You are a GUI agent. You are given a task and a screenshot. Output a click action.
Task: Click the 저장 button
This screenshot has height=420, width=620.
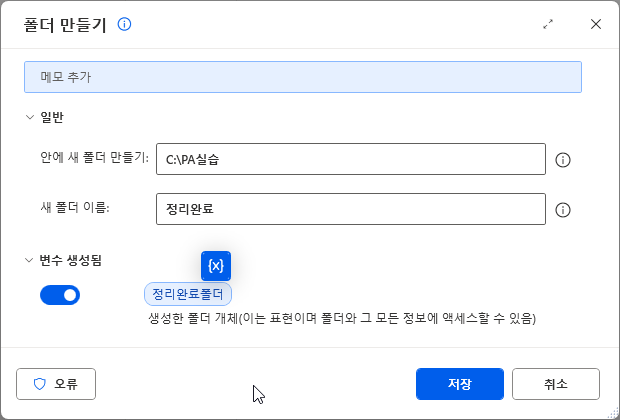[460, 384]
